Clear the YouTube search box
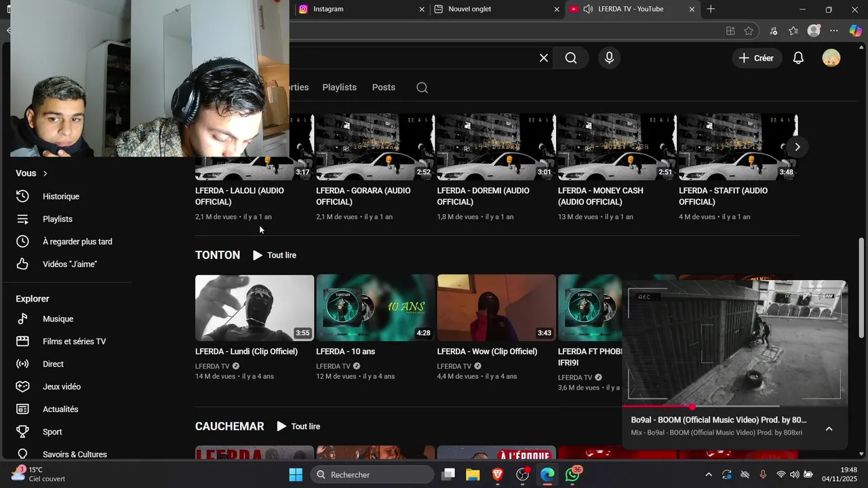Viewport: 868px width, 488px height. pos(543,58)
